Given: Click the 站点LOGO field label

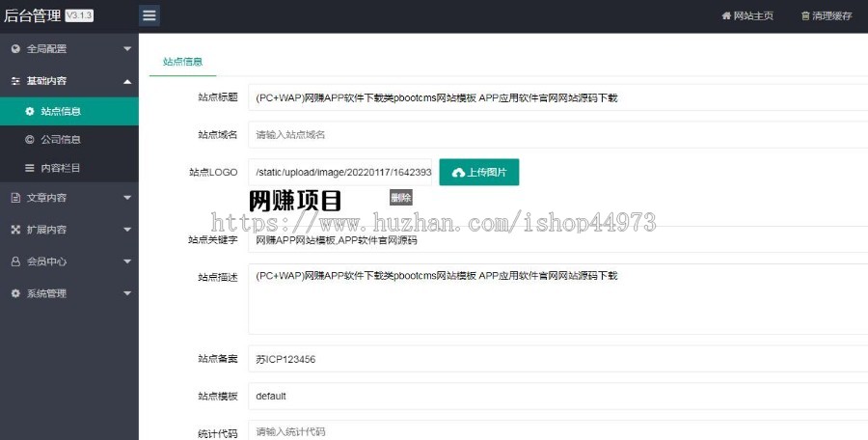Looking at the screenshot, I should coord(213,173).
